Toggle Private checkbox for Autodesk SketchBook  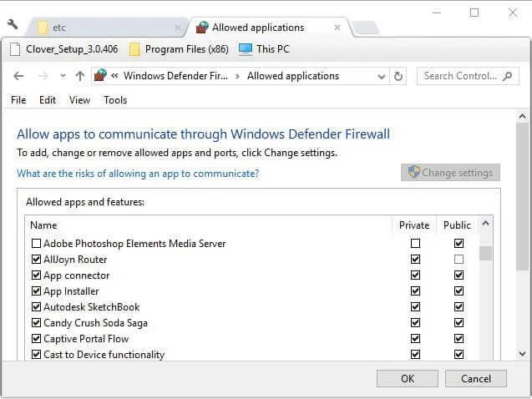[x=415, y=307]
